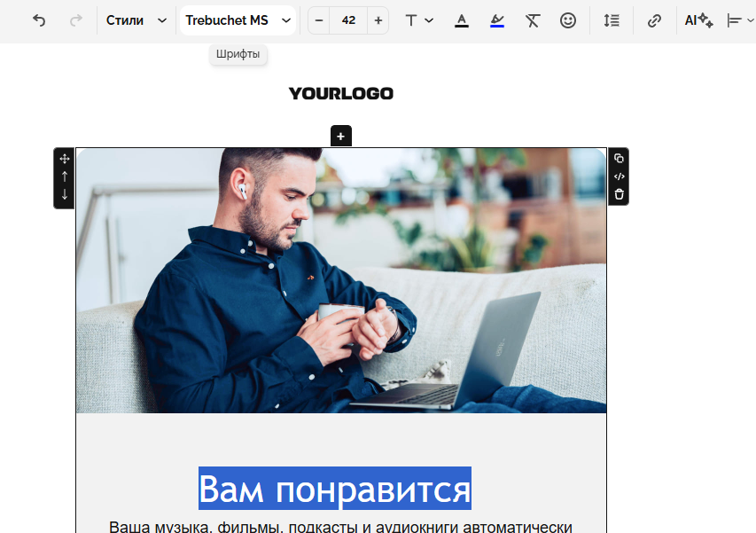Open line spacing settings
Image resolution: width=756 pixels, height=533 pixels.
coord(612,20)
